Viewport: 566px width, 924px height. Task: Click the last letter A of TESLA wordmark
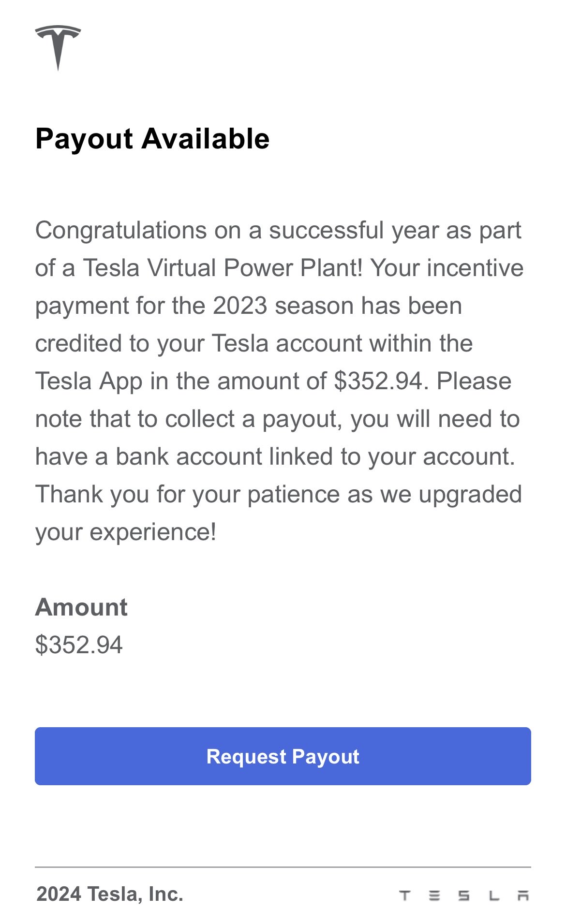click(x=523, y=895)
